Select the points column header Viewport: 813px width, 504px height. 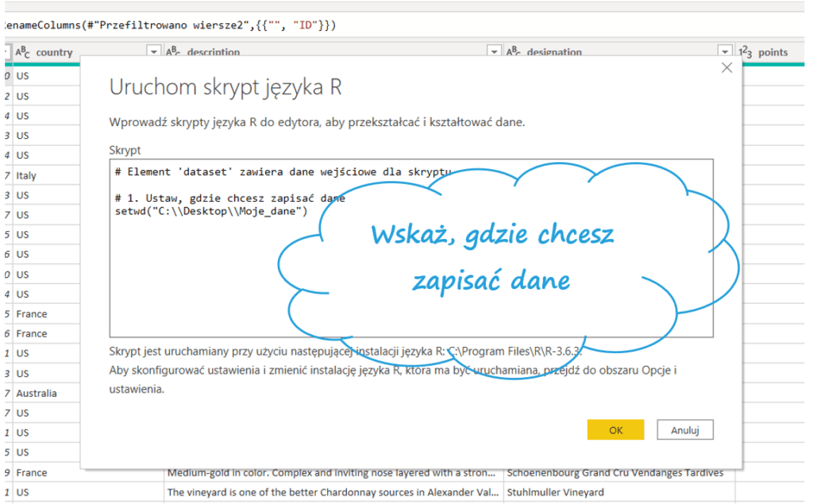point(773,52)
